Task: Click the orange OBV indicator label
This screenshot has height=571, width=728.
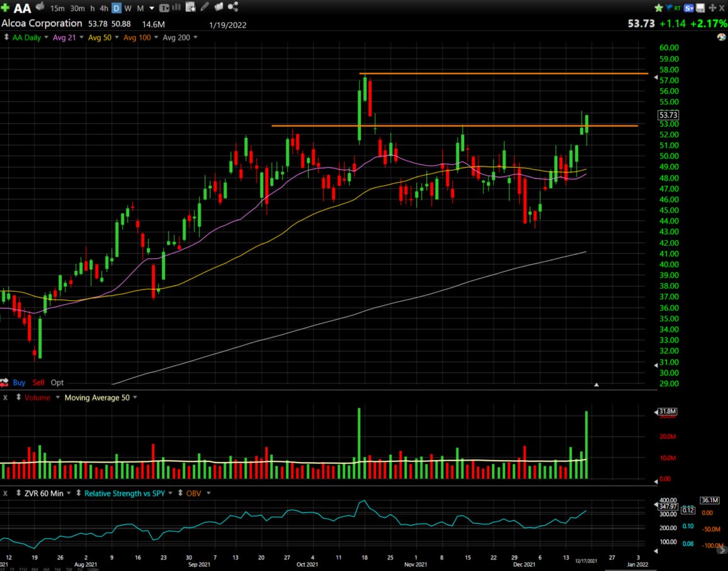Action: coord(193,493)
